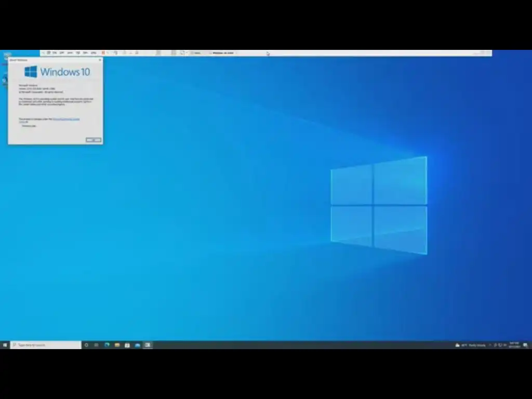
Task: Open the Windows Start menu
Action: (5, 345)
